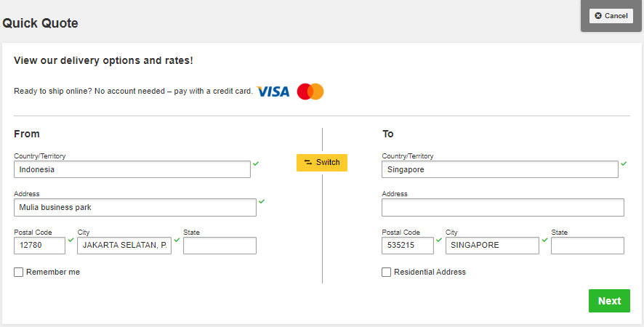The image size is (644, 327).
Task: Click the Cancel button
Action: coord(611,15)
